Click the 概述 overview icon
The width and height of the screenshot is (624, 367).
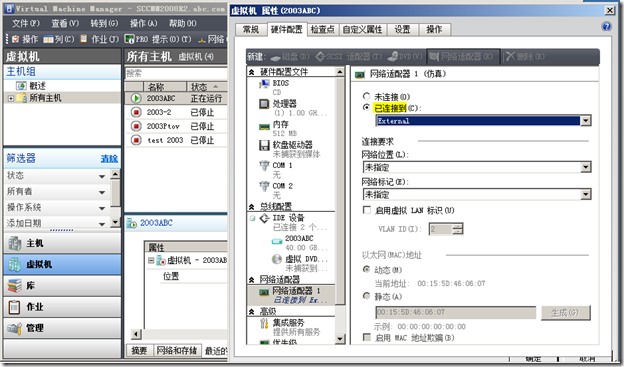(x=21, y=86)
